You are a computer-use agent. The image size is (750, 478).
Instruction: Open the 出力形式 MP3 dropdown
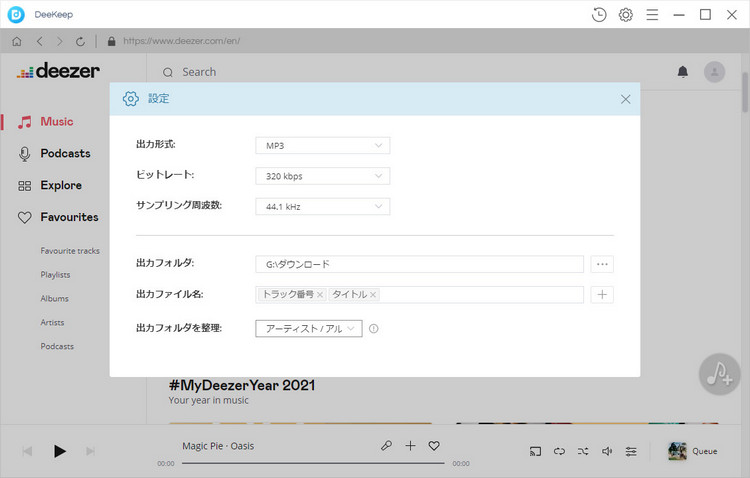click(323, 145)
